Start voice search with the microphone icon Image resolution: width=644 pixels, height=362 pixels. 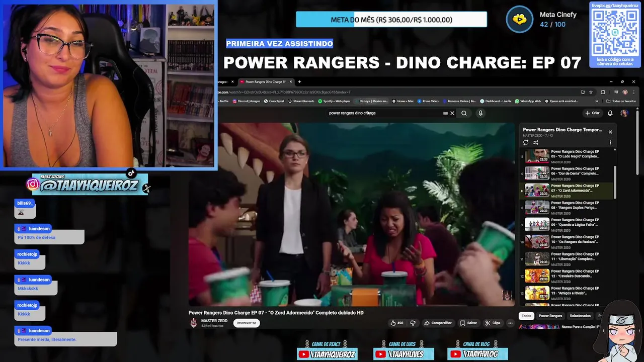(480, 113)
